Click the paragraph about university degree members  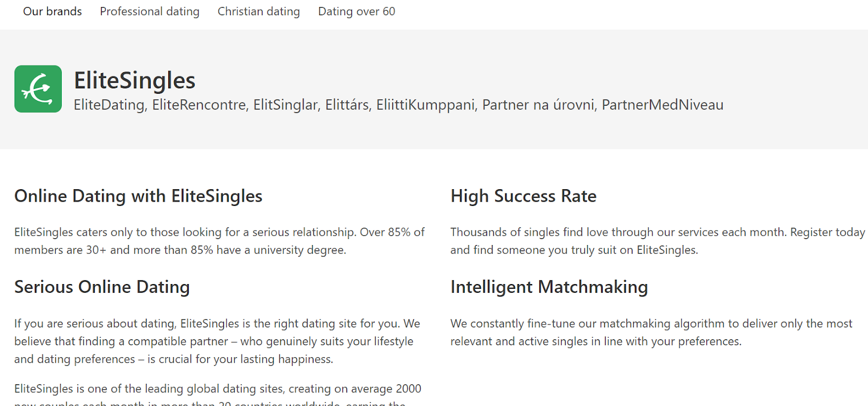point(219,241)
